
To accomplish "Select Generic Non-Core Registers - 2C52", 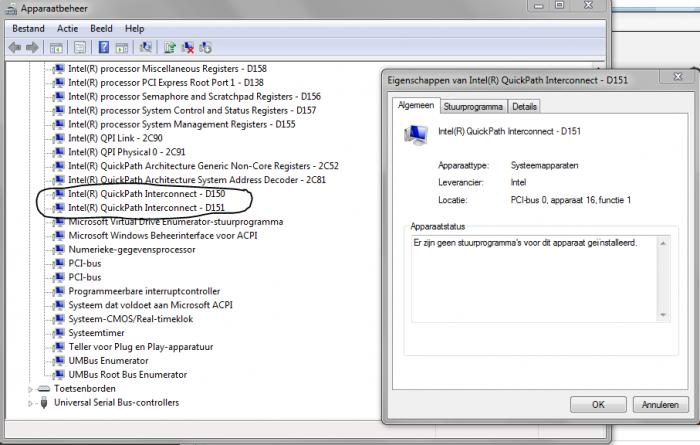I will [x=204, y=166].
